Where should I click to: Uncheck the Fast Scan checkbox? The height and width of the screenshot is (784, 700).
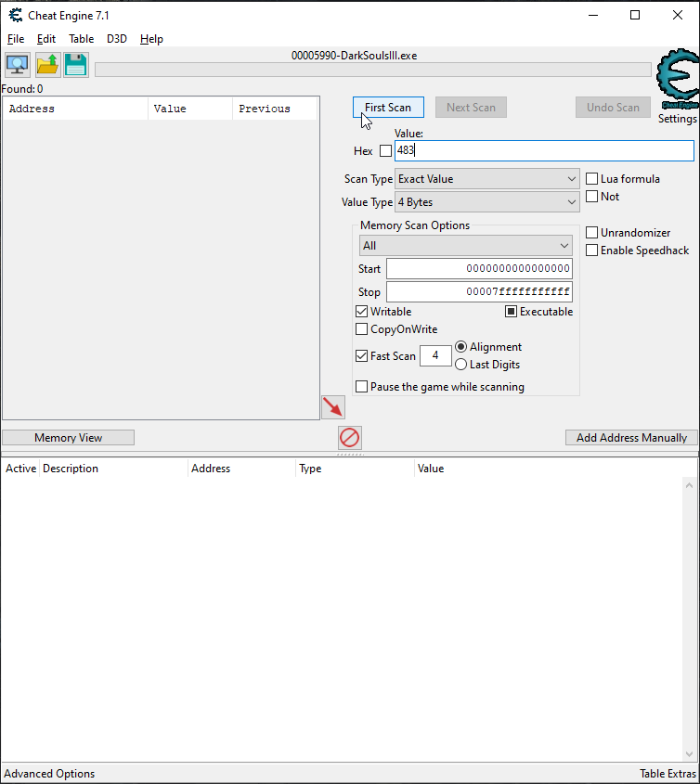pos(362,356)
